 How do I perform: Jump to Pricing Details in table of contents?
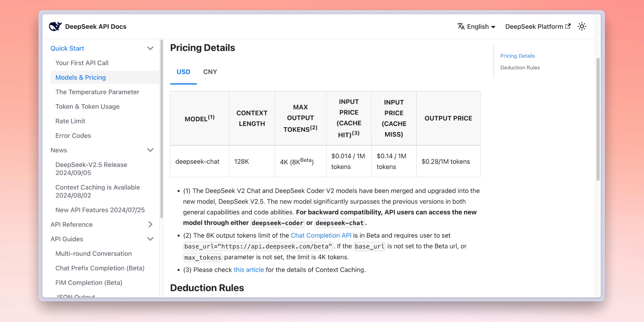(517, 56)
